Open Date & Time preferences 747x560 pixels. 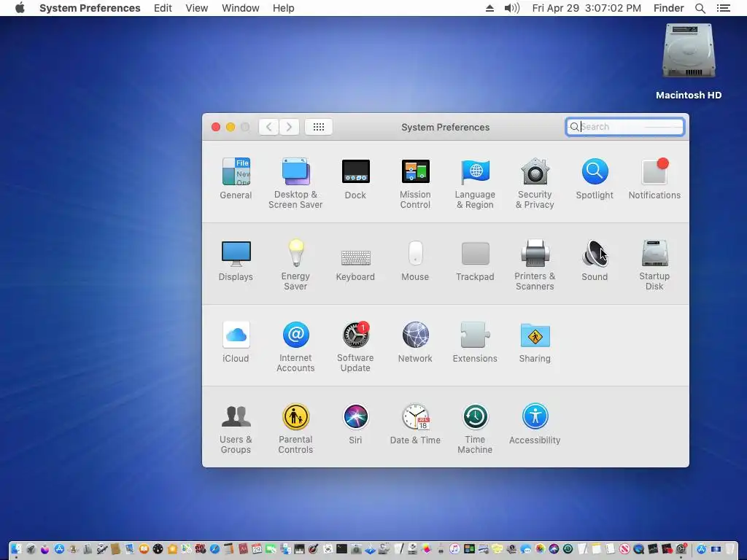pyautogui.click(x=415, y=424)
